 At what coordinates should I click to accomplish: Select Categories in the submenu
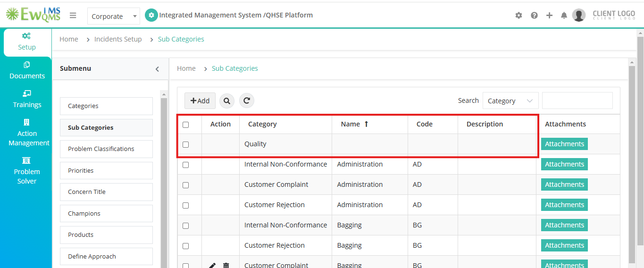pyautogui.click(x=106, y=106)
